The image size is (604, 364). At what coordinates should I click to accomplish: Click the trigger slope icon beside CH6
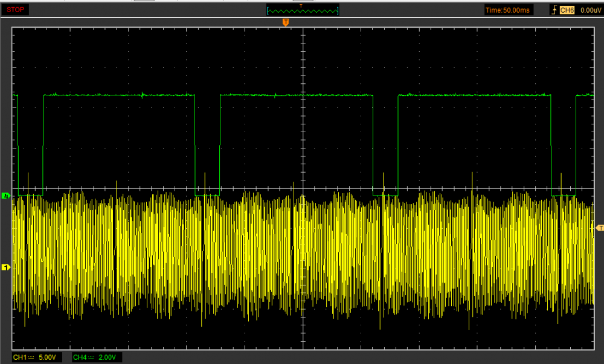click(553, 9)
